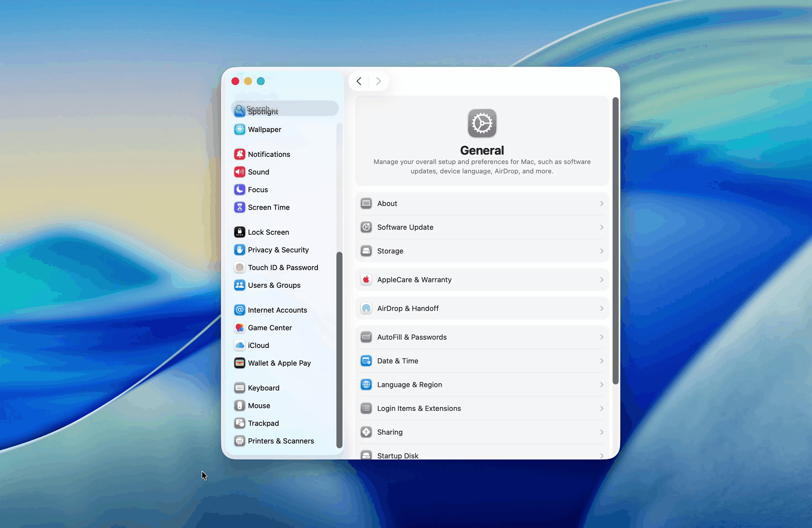Open the Mouse icon in sidebar

[239, 406]
